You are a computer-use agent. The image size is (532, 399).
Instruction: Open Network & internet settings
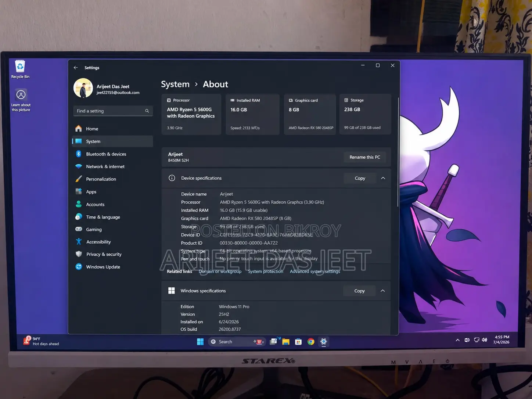point(112,167)
